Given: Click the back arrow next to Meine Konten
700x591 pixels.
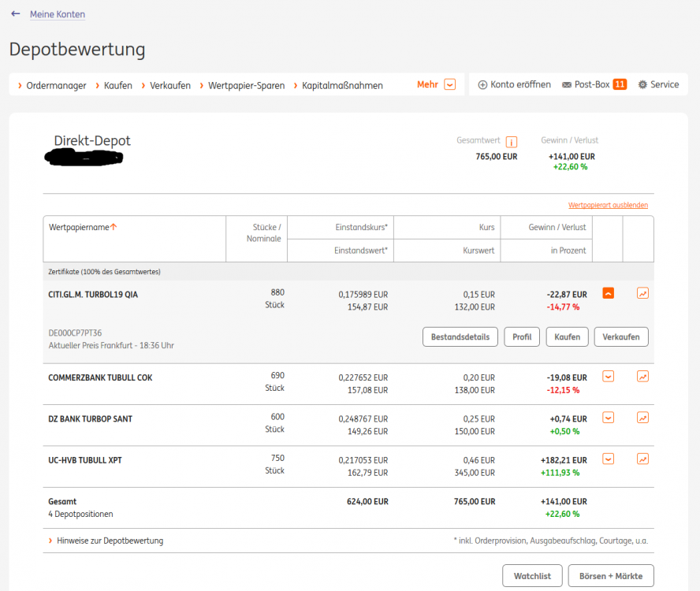Looking at the screenshot, I should [16, 14].
